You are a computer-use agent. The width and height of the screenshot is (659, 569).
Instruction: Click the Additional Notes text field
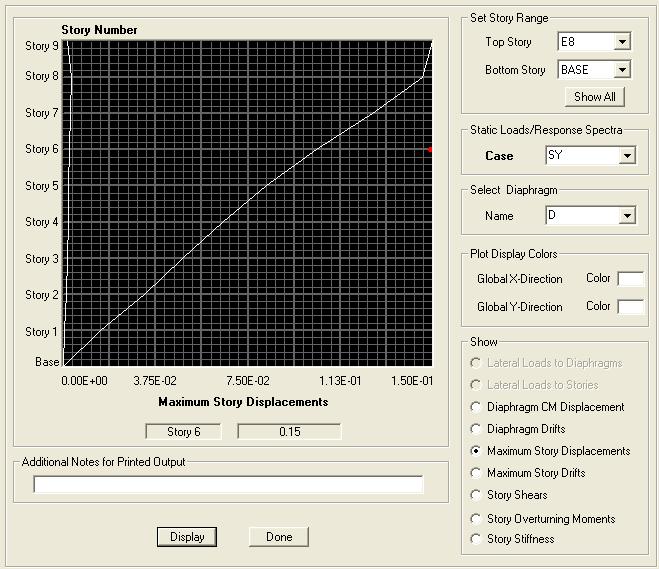click(228, 484)
